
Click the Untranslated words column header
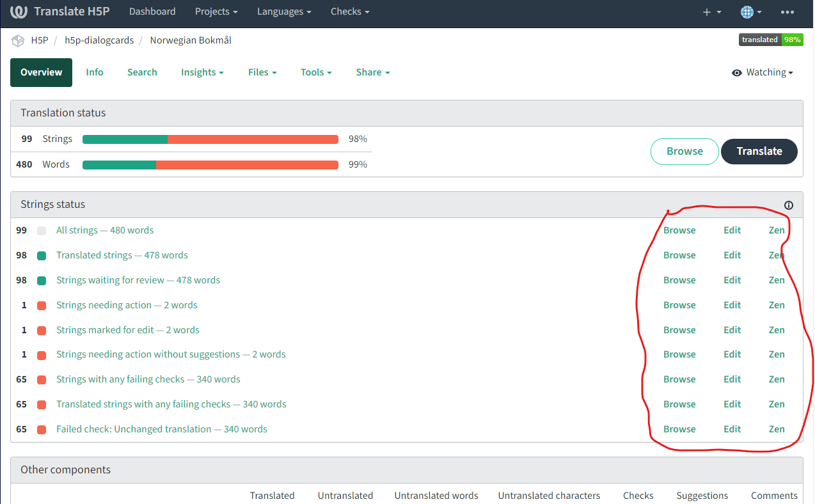(436, 496)
